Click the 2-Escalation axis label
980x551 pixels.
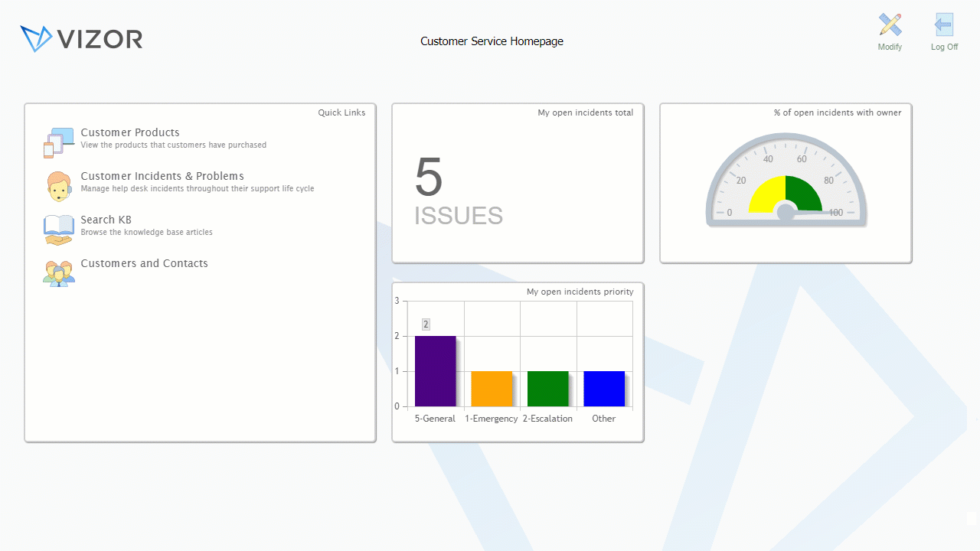(547, 419)
